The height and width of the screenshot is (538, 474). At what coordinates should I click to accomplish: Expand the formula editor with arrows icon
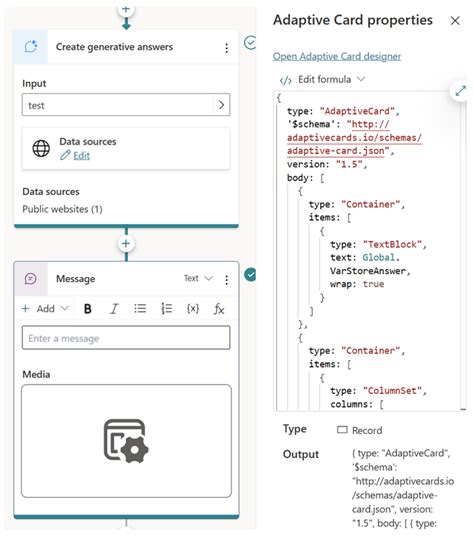pyautogui.click(x=460, y=91)
